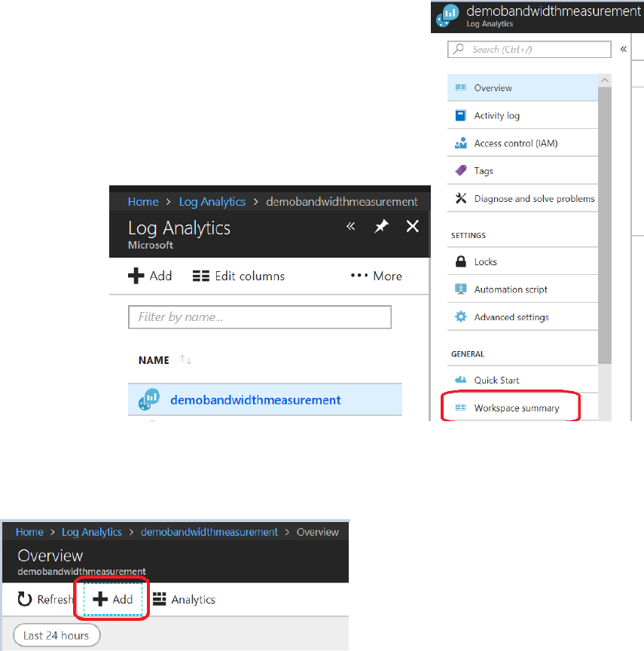Open Activity log menu item
The width and height of the screenshot is (644, 651).
click(523, 115)
